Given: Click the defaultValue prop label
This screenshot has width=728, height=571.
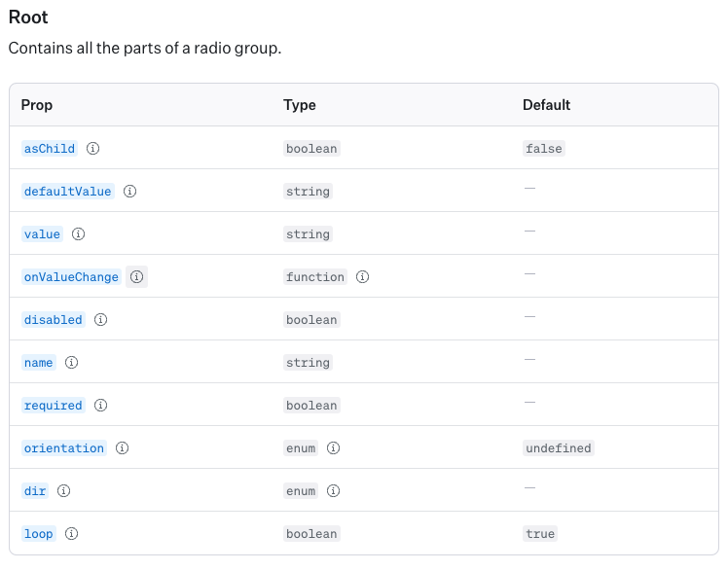Looking at the screenshot, I should [x=67, y=192].
